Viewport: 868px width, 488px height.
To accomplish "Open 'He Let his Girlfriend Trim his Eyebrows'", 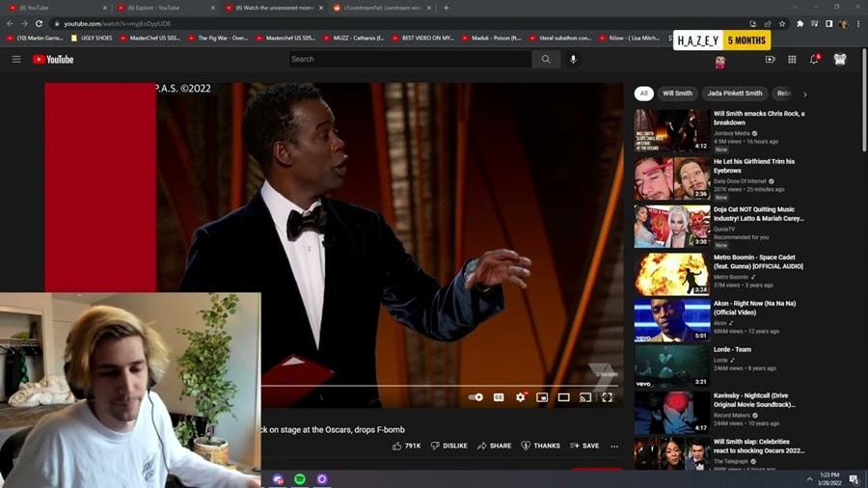I will pyautogui.click(x=753, y=166).
